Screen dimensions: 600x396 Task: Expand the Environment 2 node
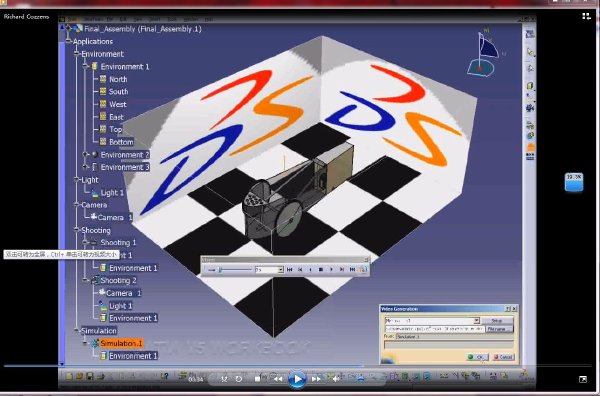(86, 155)
